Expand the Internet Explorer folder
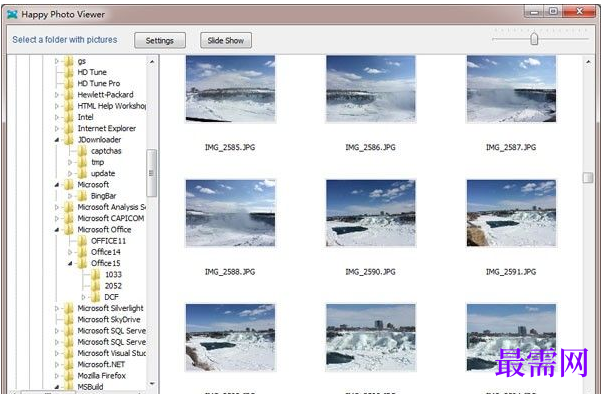 click(57, 128)
